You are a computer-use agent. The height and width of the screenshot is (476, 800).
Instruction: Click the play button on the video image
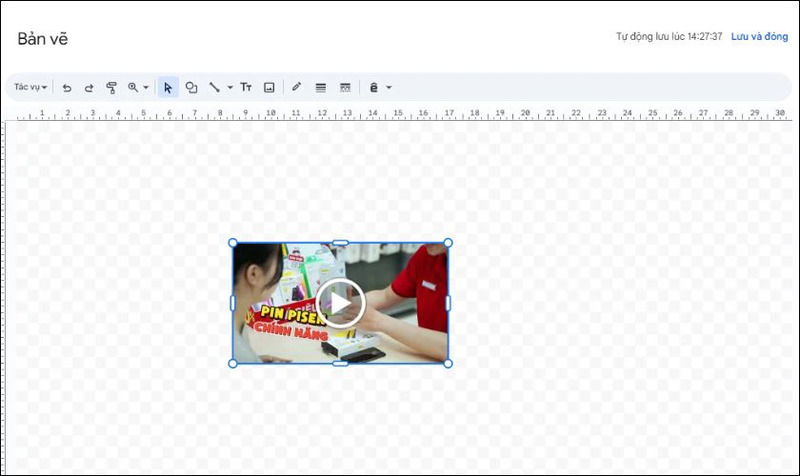coord(340,302)
